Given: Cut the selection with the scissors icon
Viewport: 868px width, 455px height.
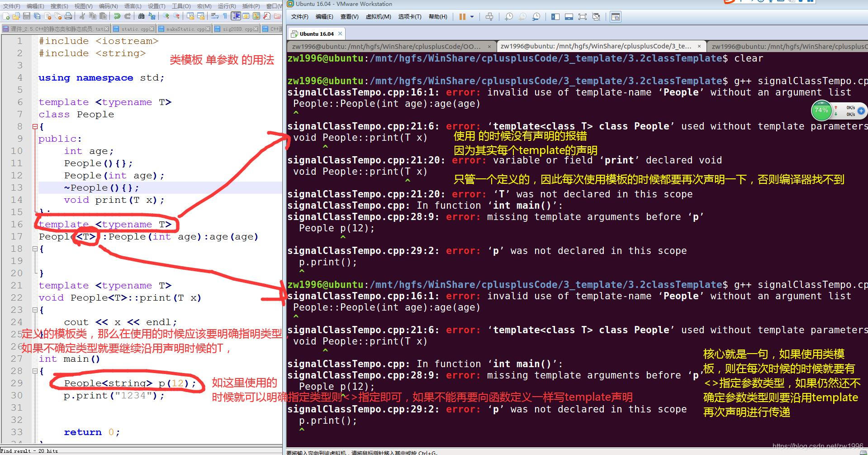Looking at the screenshot, I should 82,16.
